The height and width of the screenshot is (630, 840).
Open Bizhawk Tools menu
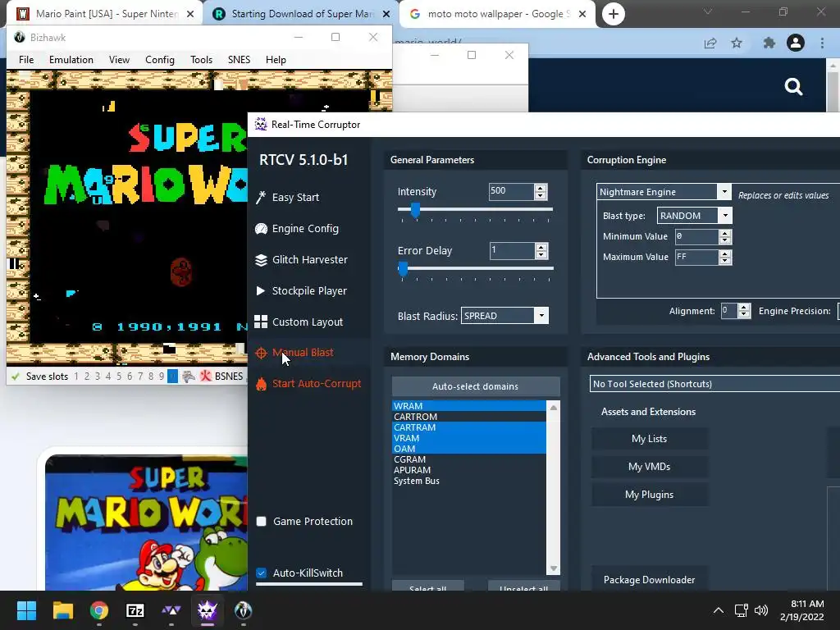(x=202, y=59)
